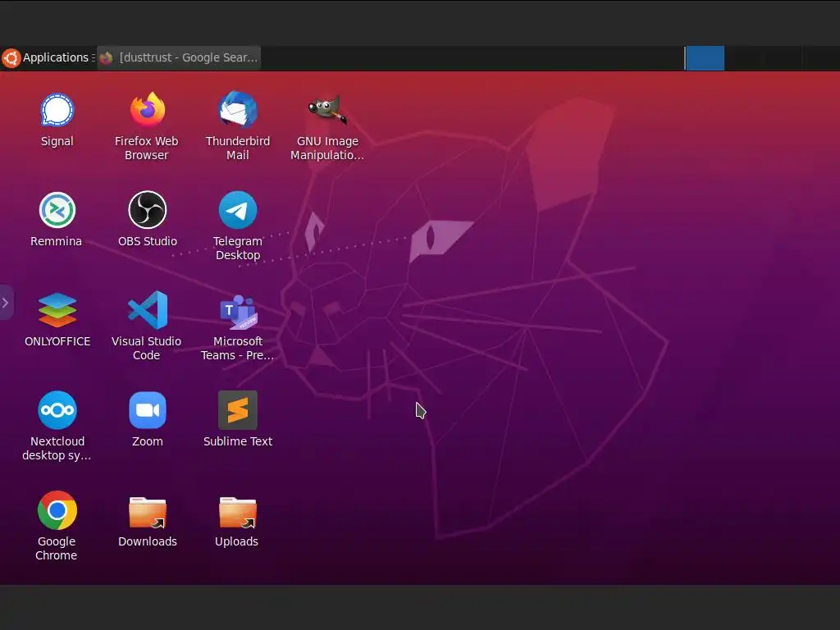This screenshot has width=840, height=630.
Task: Open Telegram Desktop icon
Action: 238,210
